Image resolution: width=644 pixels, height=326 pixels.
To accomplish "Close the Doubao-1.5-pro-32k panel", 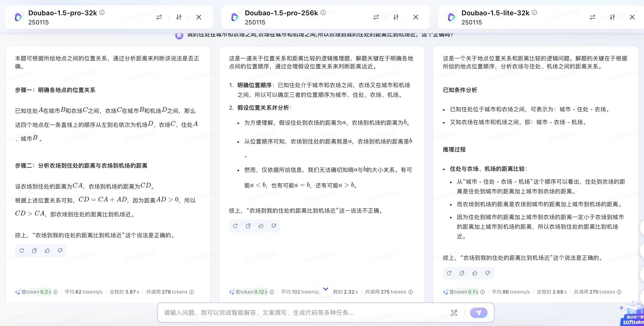I will 199,17.
